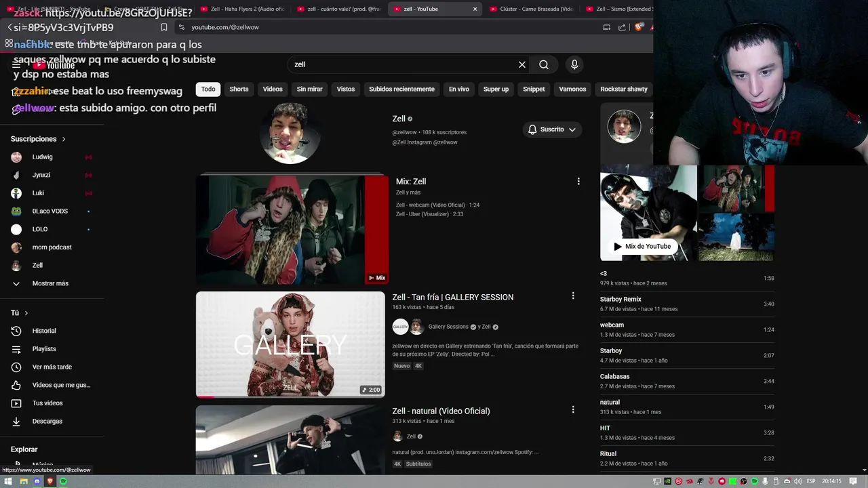Click the Gallery Sessions channel avatar

pyautogui.click(x=401, y=327)
